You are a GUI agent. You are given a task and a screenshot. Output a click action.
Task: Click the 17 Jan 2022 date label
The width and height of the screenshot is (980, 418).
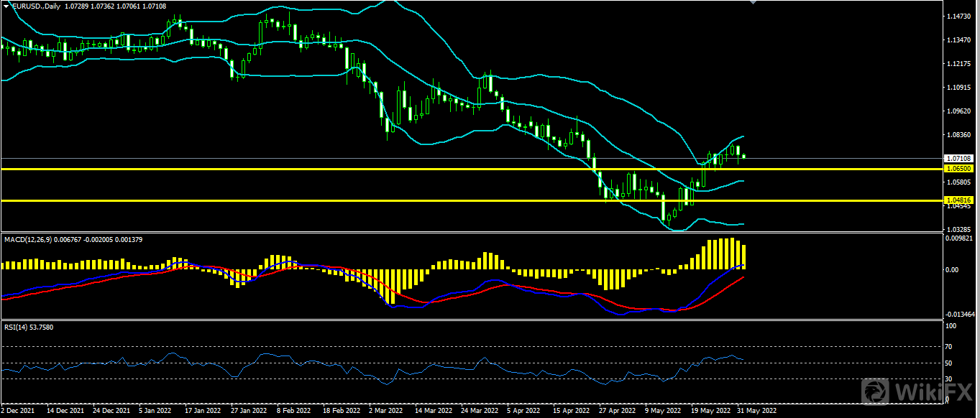(203, 412)
